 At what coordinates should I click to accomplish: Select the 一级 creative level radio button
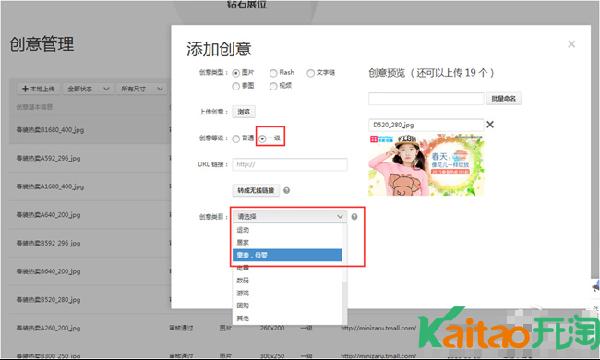click(262, 138)
